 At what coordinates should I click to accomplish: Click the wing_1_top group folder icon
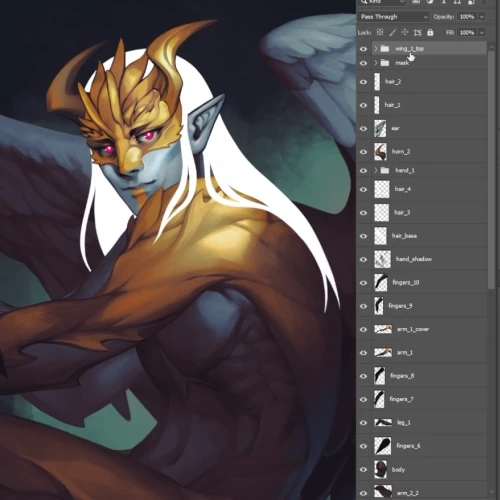(385, 49)
